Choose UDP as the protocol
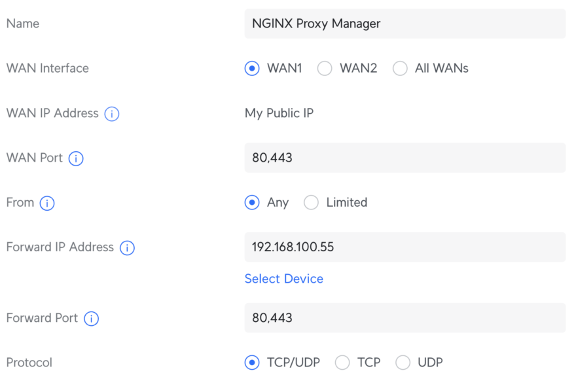Image resolution: width=576 pixels, height=392 pixels. (403, 363)
